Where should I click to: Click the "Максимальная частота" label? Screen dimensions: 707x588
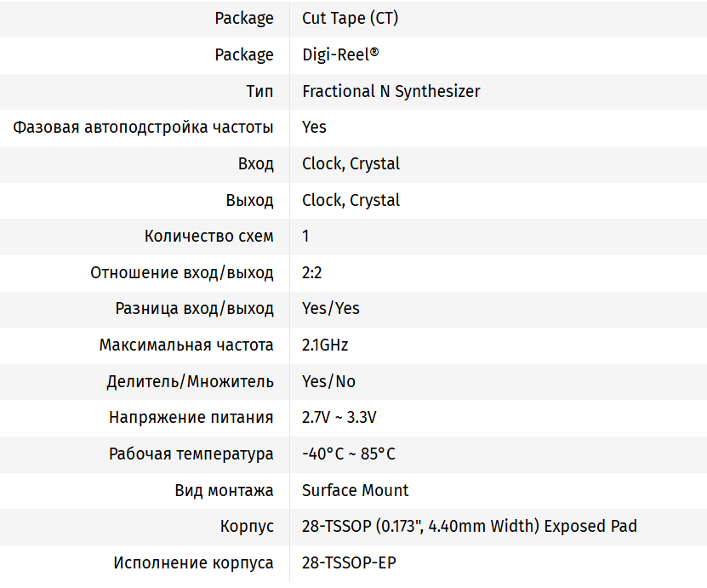pos(186,345)
